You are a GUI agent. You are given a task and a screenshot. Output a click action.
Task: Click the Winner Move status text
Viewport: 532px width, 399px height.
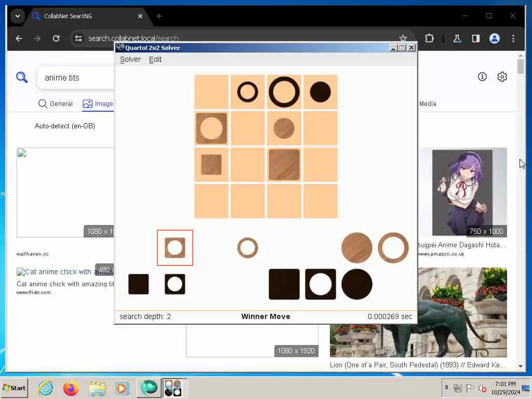pos(265,316)
